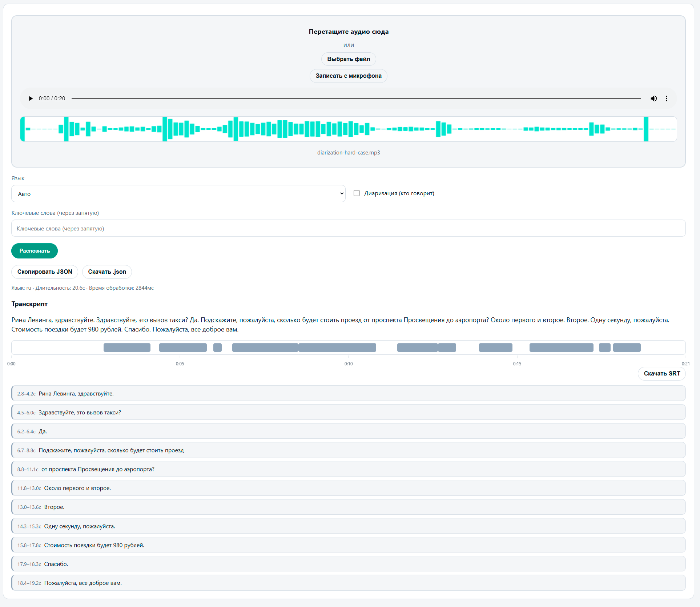Click the 'Перетащите аудио сюда' drop zone heading
This screenshot has height=607, width=700.
349,32
